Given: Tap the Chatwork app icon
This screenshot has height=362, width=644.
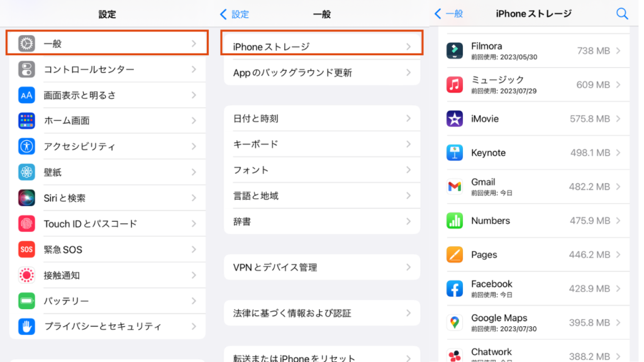Looking at the screenshot, I should 455,356.
